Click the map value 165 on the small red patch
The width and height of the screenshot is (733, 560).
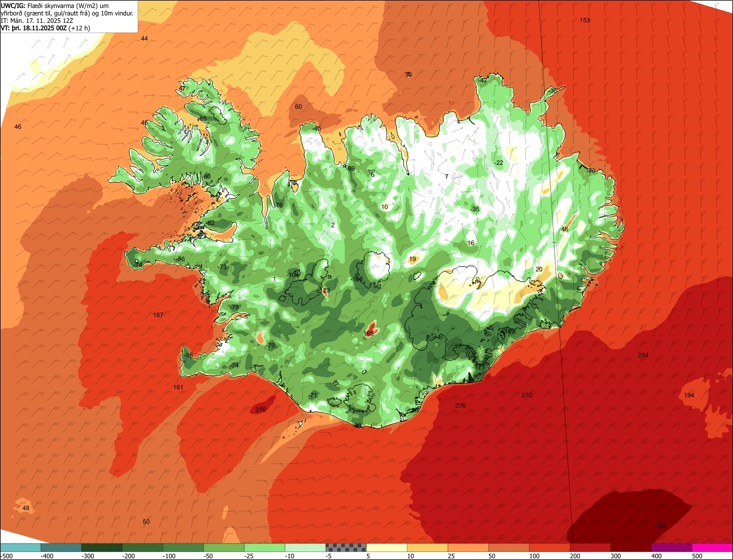[x=369, y=333]
